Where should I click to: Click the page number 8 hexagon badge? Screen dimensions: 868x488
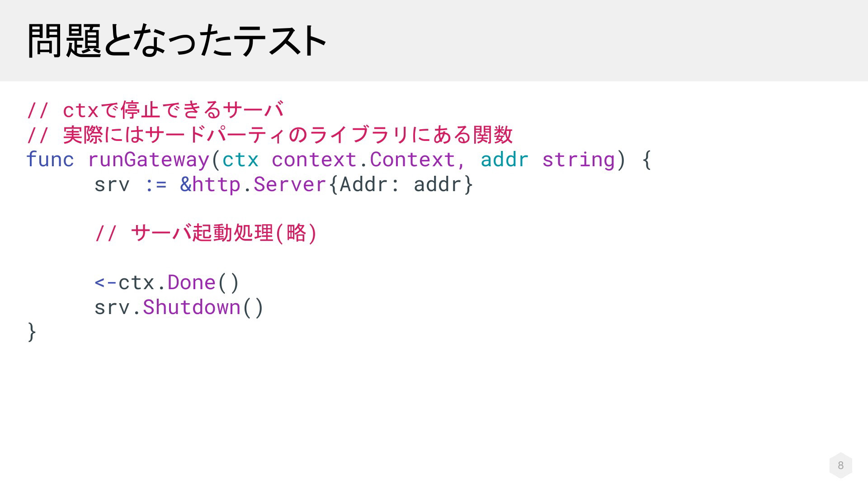(840, 465)
